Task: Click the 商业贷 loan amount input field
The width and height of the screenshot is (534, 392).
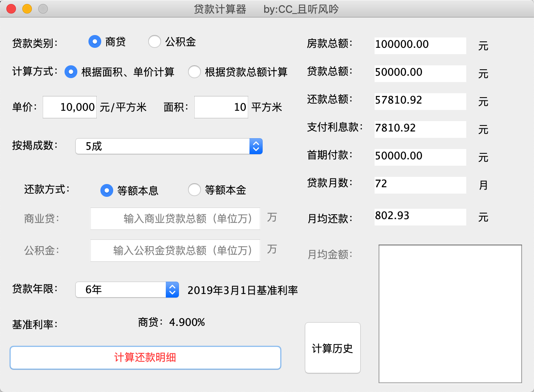Action: point(175,219)
